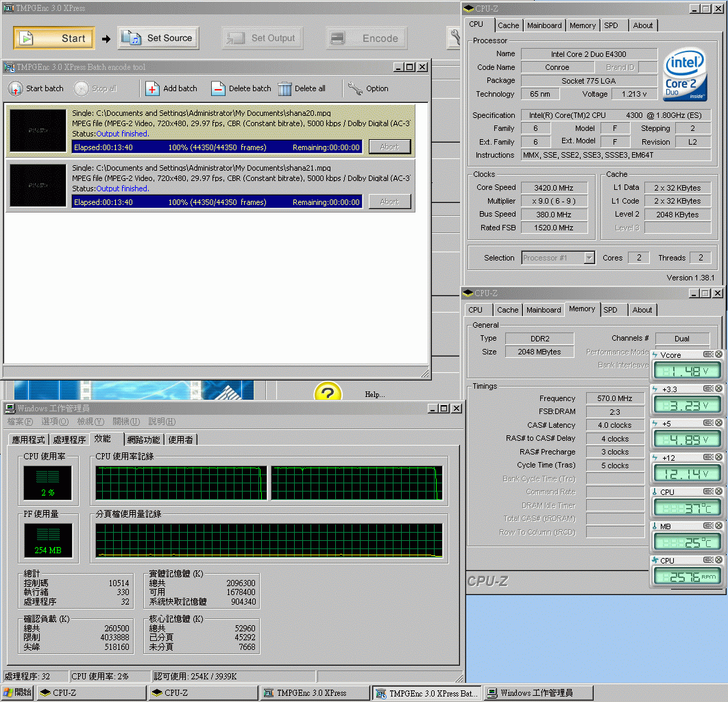The height and width of the screenshot is (702, 728).
Task: Click shana21.mpg progress bar
Action: tap(217, 202)
